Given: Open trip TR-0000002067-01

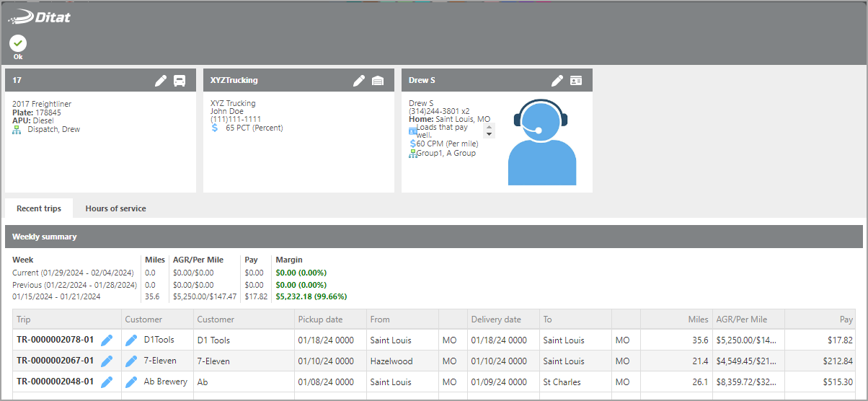Looking at the screenshot, I should coord(55,361).
